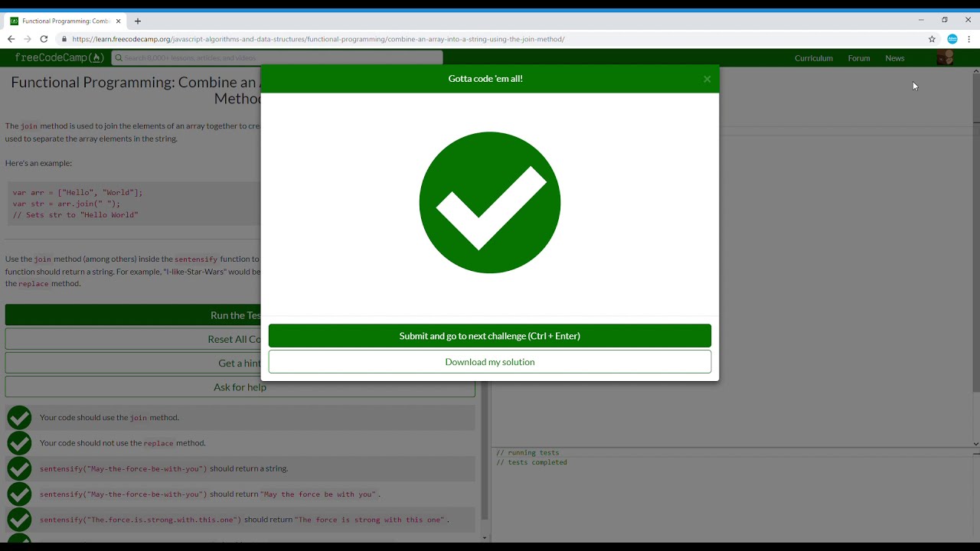The width and height of the screenshot is (980, 551).
Task: Download my solution
Action: coord(490,362)
